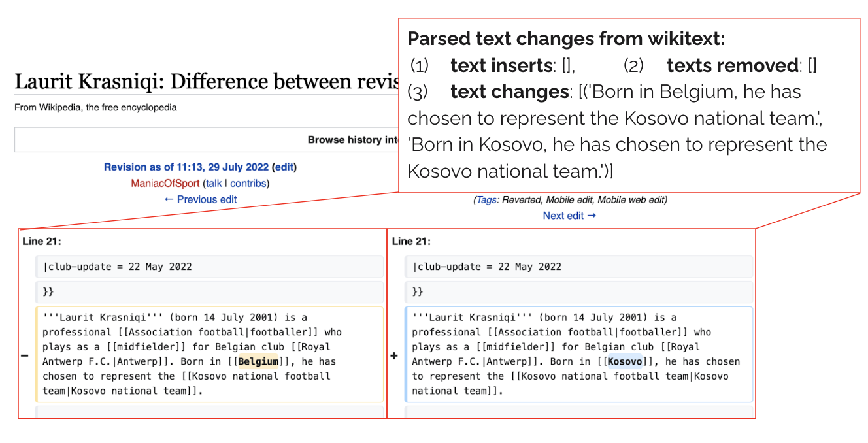Open the Tags link below the revision
The width and height of the screenshot is (868, 443).
[x=486, y=200]
